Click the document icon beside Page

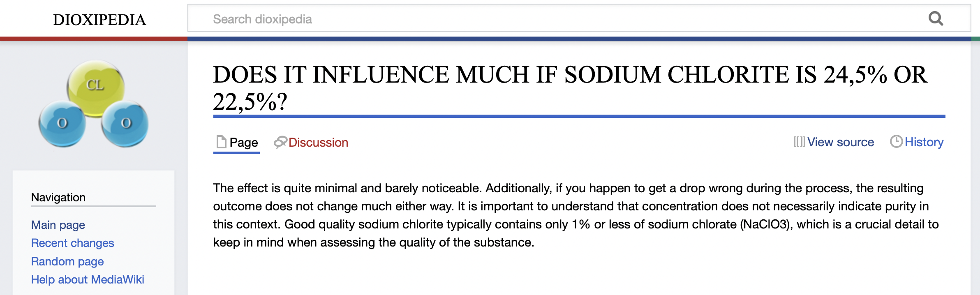tap(221, 141)
